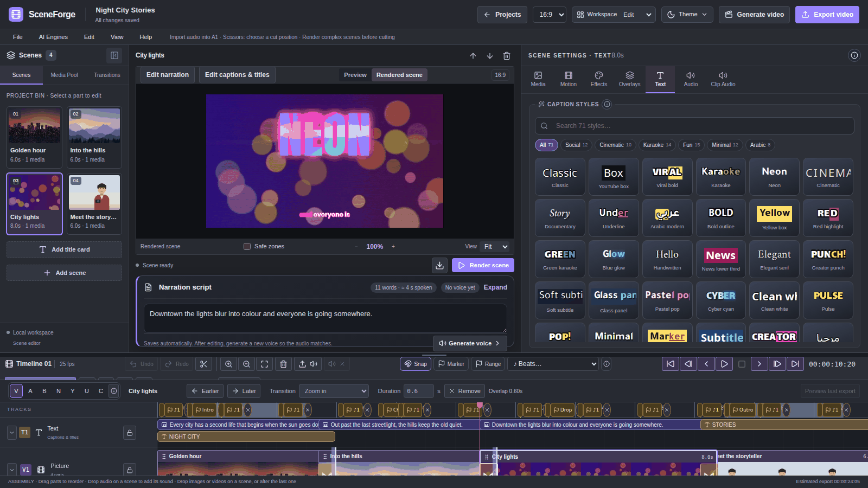Select the Neon caption style
The height and width of the screenshot is (488, 868).
click(x=774, y=176)
